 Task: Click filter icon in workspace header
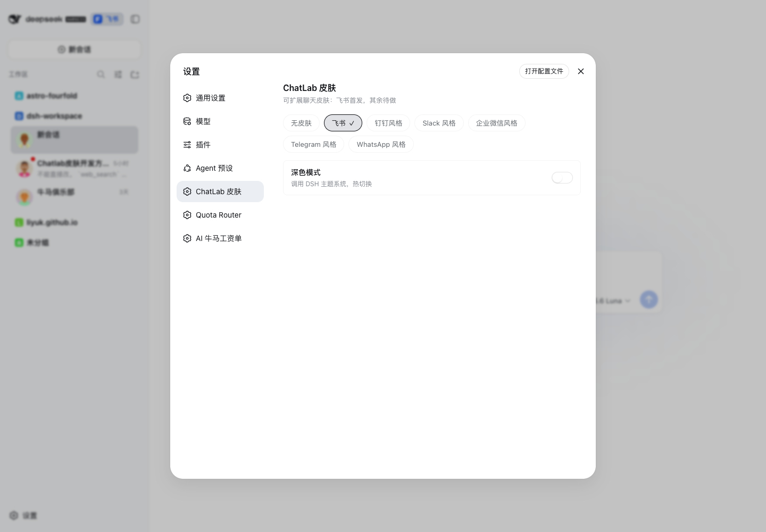118,74
